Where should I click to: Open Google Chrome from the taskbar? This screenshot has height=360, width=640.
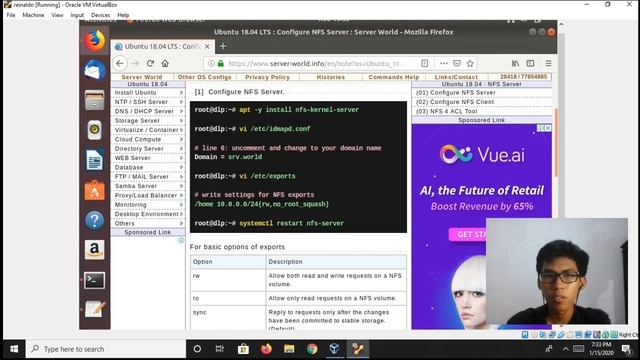coord(312,349)
